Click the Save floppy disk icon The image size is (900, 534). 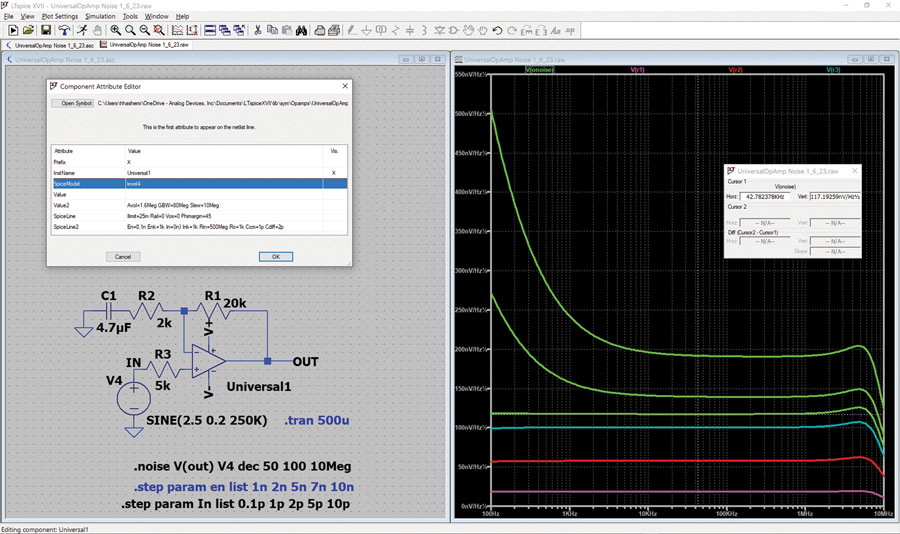pos(46,30)
